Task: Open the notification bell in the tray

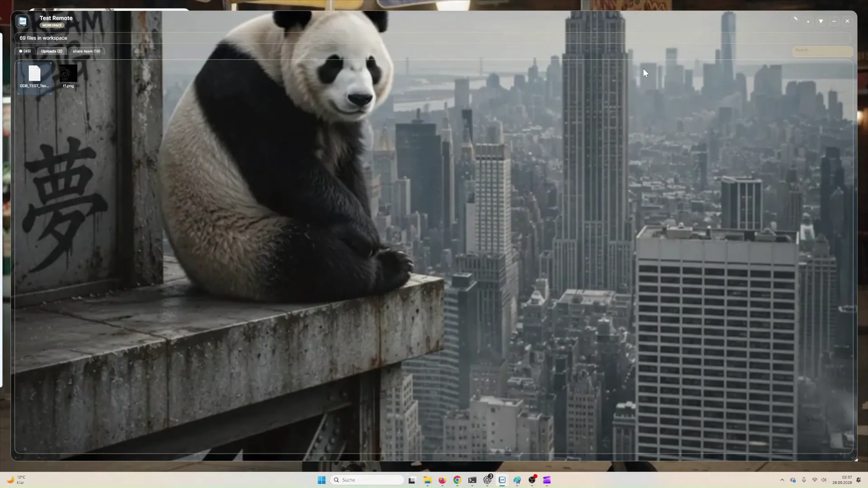Action: 859,480
